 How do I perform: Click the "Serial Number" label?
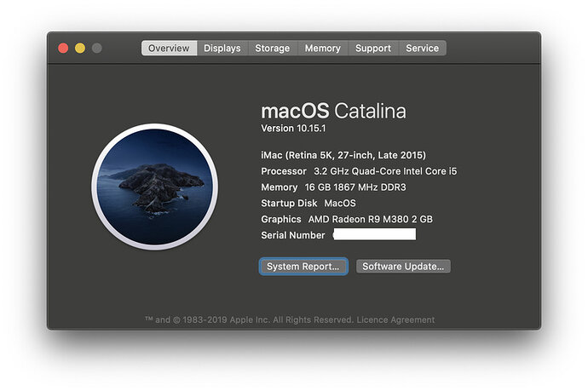tap(293, 235)
